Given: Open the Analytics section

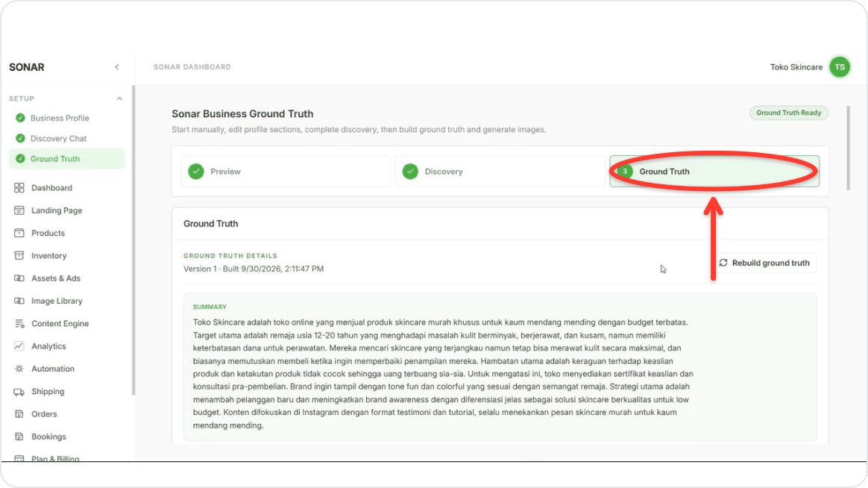Looking at the screenshot, I should 48,346.
